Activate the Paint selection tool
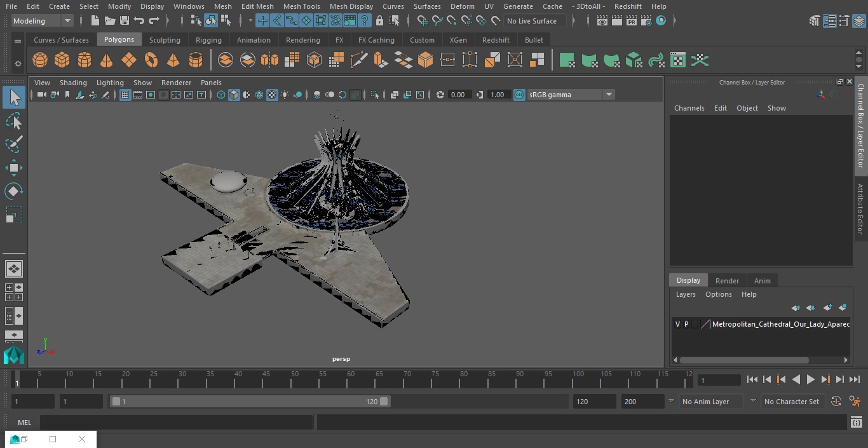 [13, 144]
